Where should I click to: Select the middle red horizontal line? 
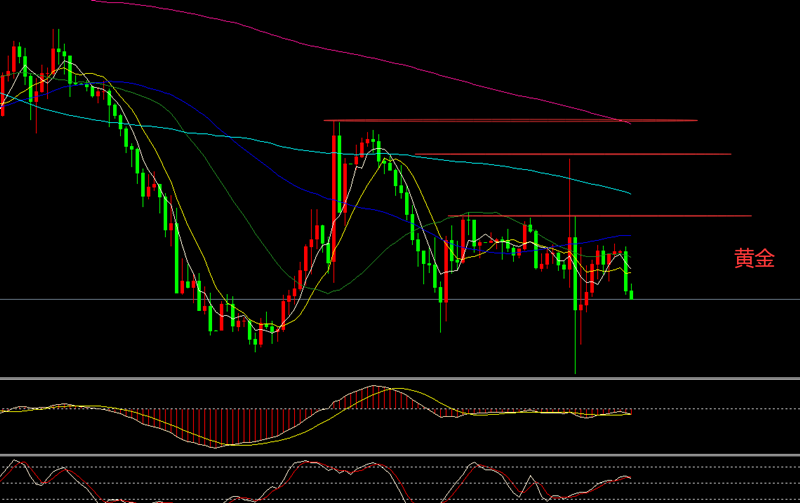click(x=572, y=154)
